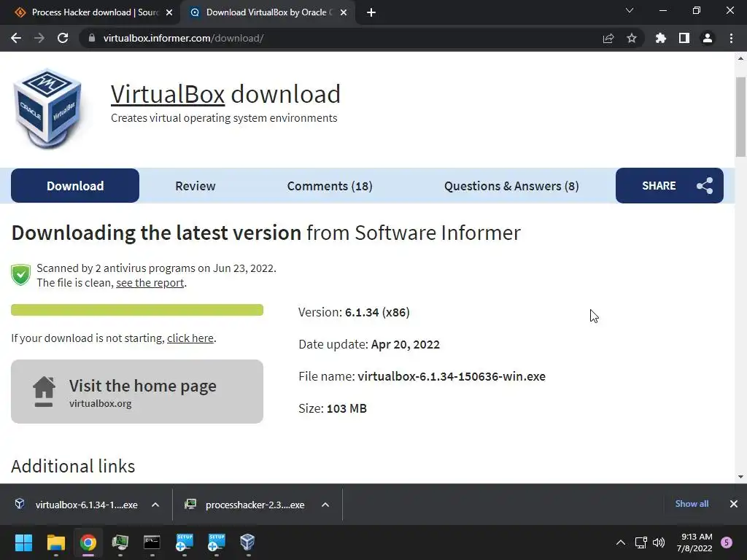Click the house icon on home page button
This screenshot has width=747, height=560.
[44, 392]
